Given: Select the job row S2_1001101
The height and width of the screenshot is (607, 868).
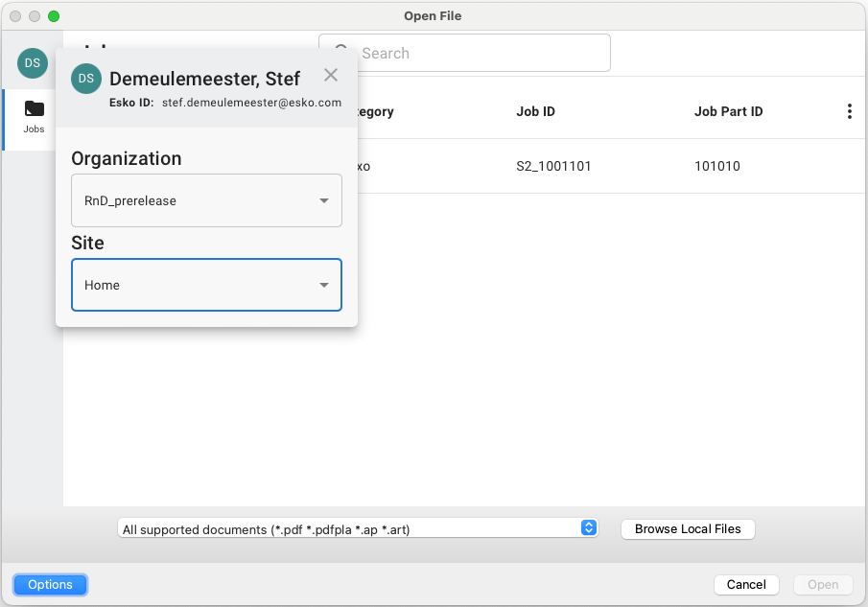Looking at the screenshot, I should 553,167.
